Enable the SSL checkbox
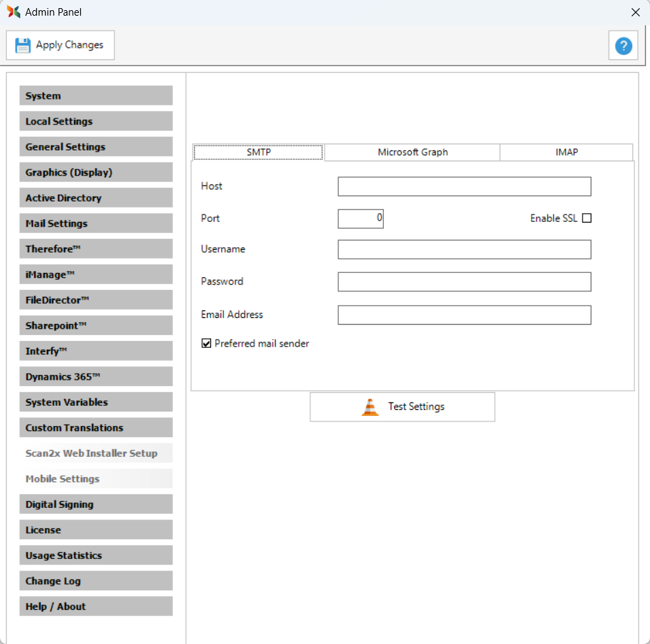The width and height of the screenshot is (650, 644). pyautogui.click(x=587, y=219)
